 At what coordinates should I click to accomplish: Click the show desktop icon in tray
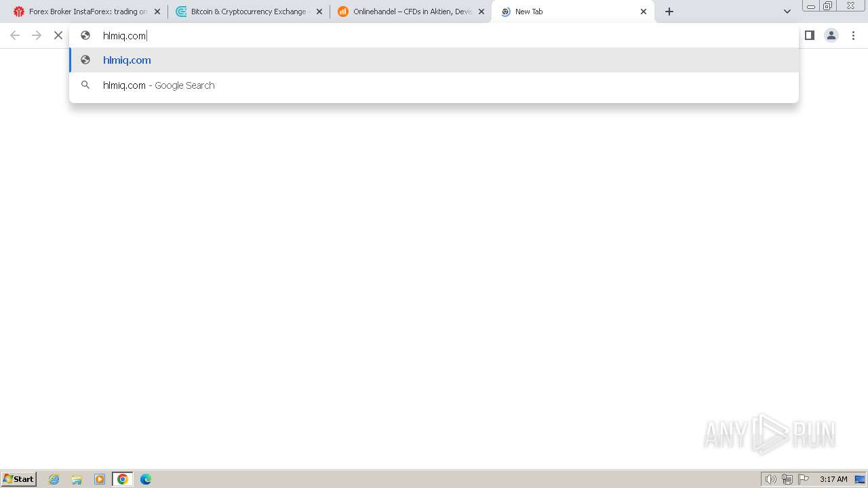click(x=860, y=479)
